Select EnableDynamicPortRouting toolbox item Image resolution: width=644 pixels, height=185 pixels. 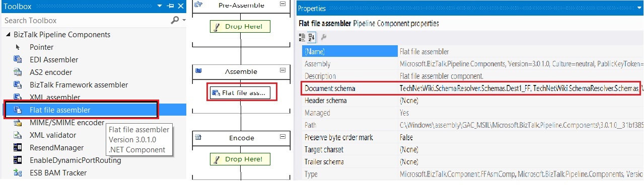pos(76,160)
